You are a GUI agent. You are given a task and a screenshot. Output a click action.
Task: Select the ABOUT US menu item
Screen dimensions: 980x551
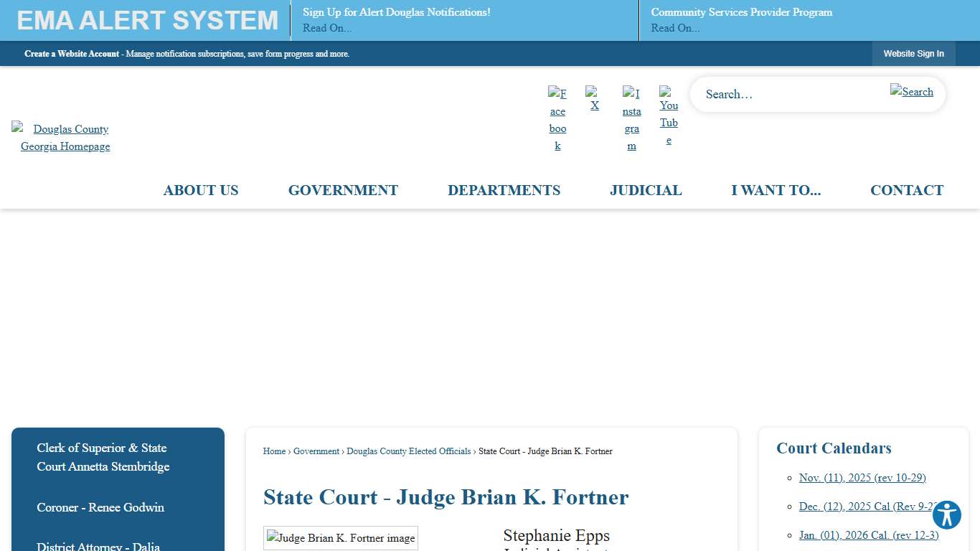point(201,190)
